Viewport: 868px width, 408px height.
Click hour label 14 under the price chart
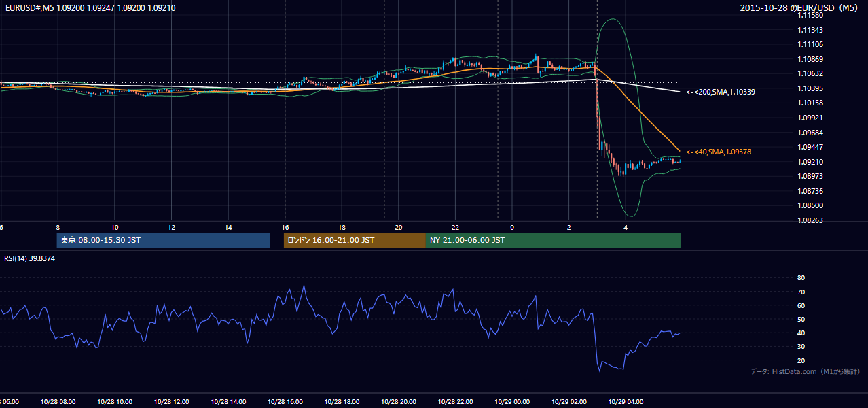(x=228, y=227)
